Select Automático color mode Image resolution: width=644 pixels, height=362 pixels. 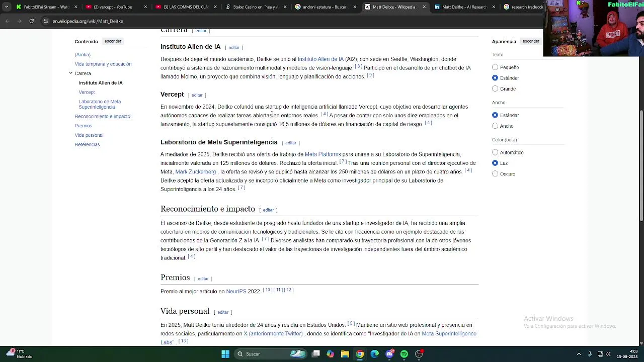[x=495, y=152]
